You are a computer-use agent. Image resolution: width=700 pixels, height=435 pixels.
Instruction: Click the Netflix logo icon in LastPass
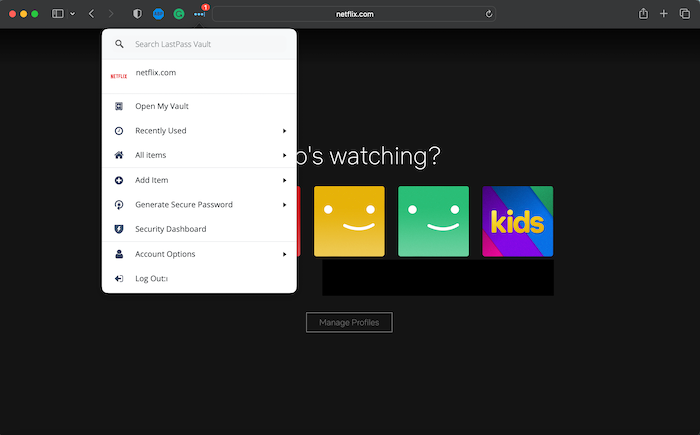tap(119, 76)
